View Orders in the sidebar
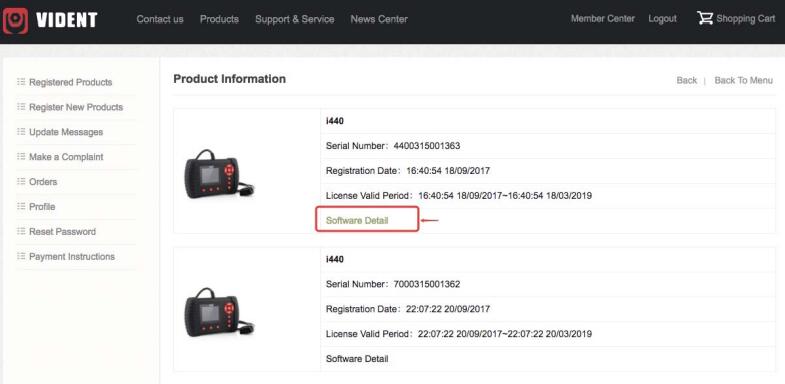This screenshot has height=384, width=785. (43, 182)
